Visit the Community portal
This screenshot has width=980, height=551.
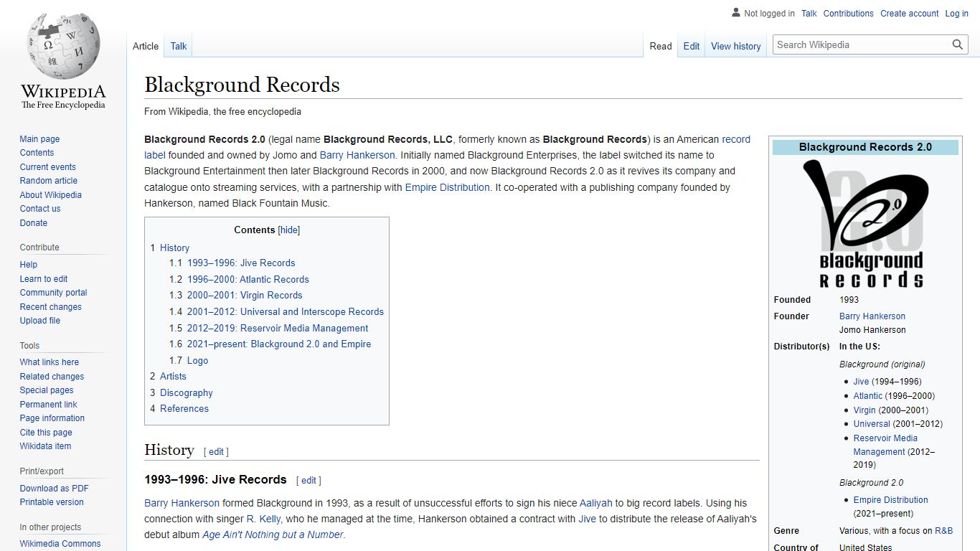[53, 293]
